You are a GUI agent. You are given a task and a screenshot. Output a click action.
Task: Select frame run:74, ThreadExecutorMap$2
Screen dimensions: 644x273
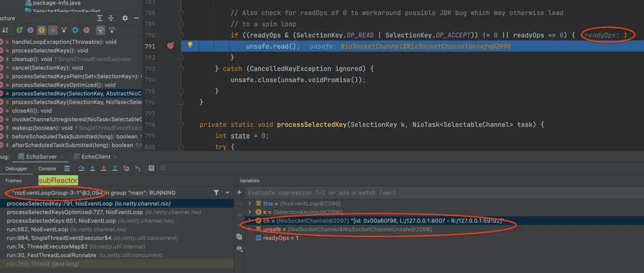[x=117, y=246]
